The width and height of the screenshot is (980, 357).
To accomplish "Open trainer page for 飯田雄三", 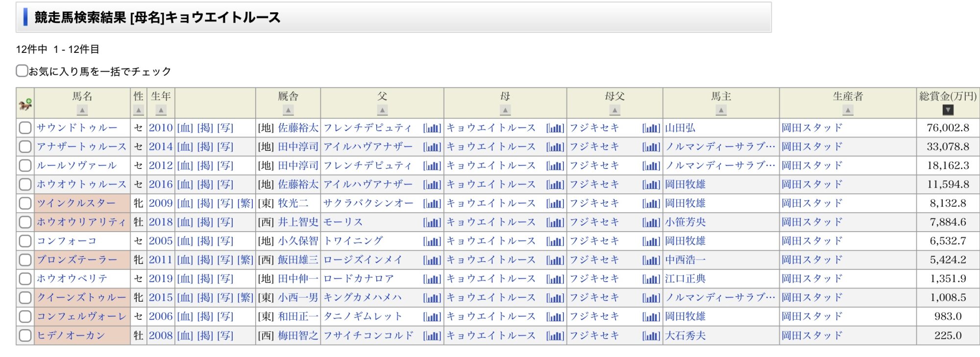I will (298, 260).
